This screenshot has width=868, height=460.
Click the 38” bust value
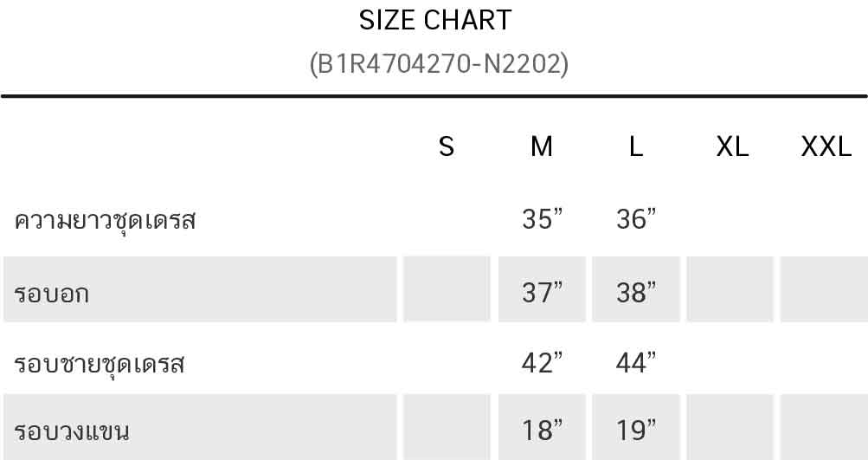(636, 293)
